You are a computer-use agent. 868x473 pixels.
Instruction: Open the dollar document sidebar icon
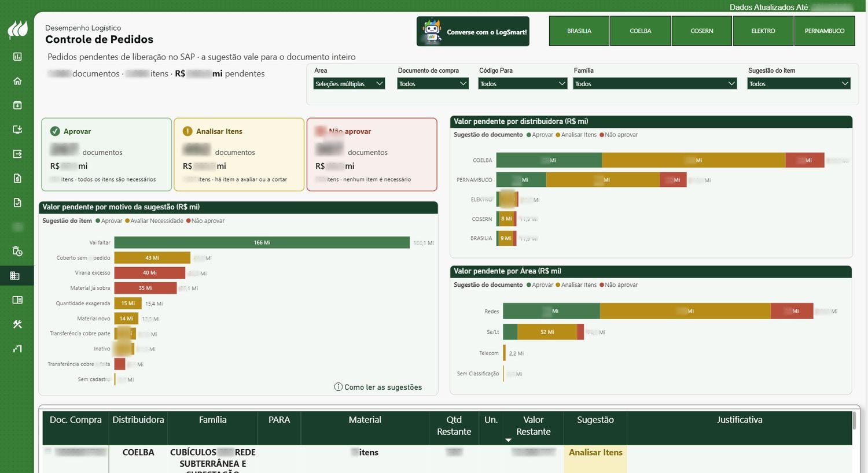[17, 178]
